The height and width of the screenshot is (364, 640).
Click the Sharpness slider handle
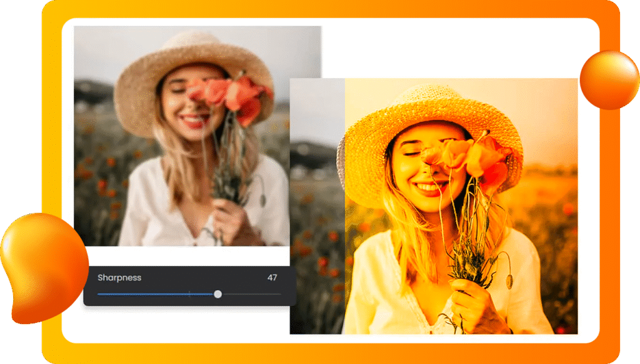point(217,294)
